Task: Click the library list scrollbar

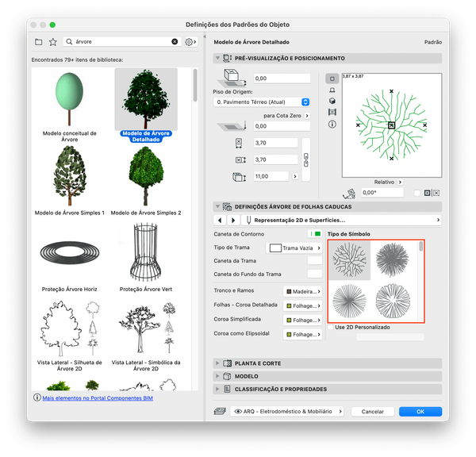Action: point(195,85)
